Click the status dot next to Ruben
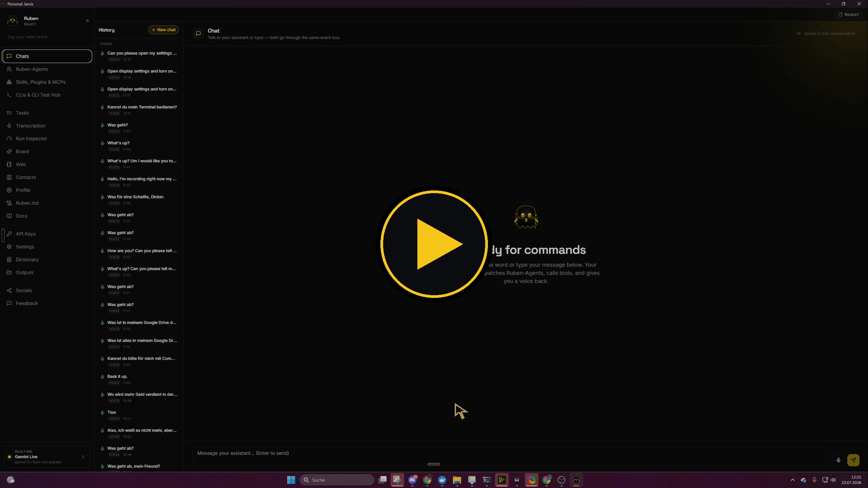 coord(87,21)
